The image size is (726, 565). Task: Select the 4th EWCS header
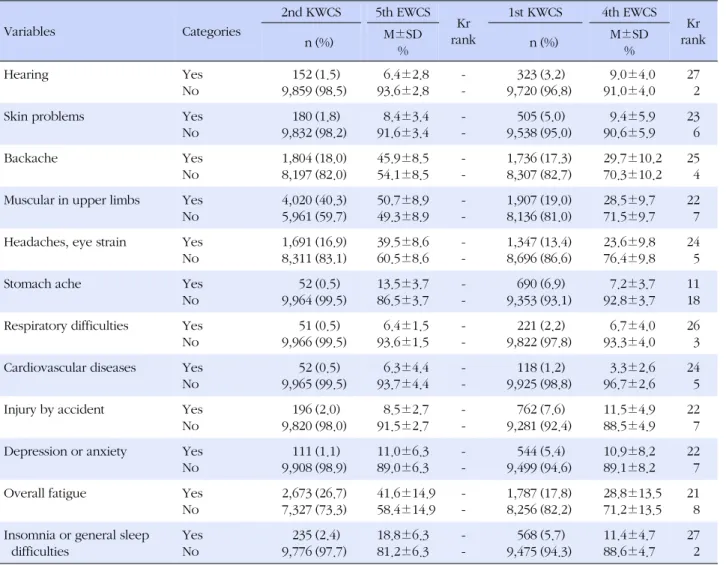[x=629, y=12]
